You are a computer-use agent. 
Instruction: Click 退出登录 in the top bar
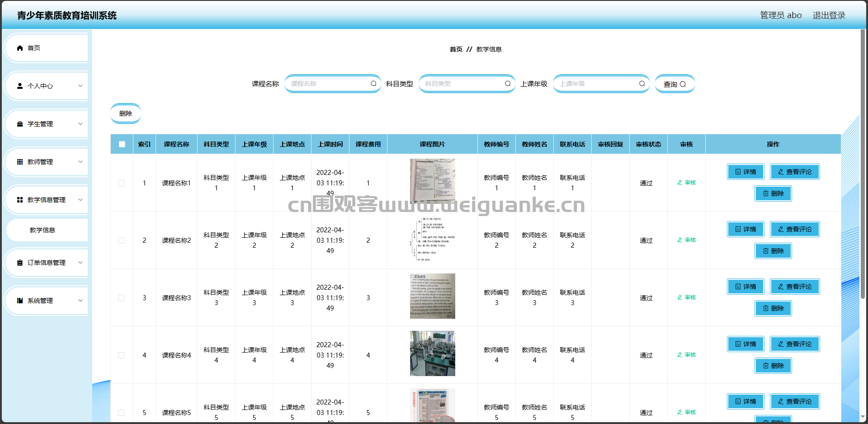829,15
